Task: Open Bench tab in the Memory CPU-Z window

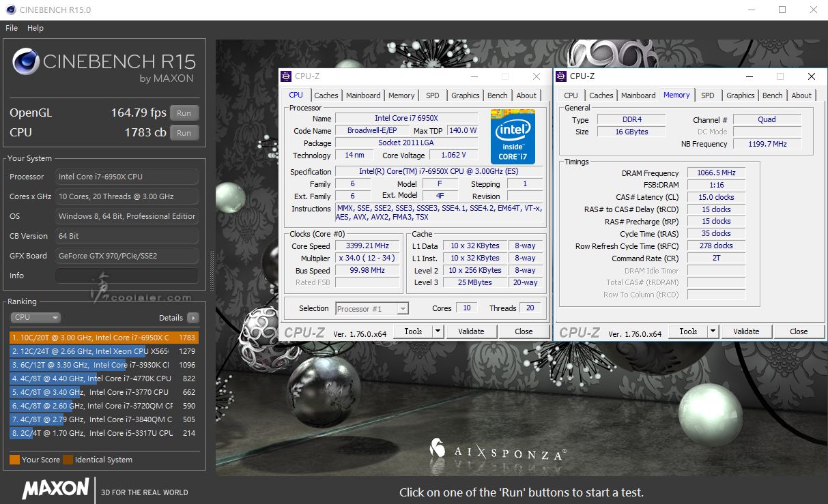Action: point(773,95)
